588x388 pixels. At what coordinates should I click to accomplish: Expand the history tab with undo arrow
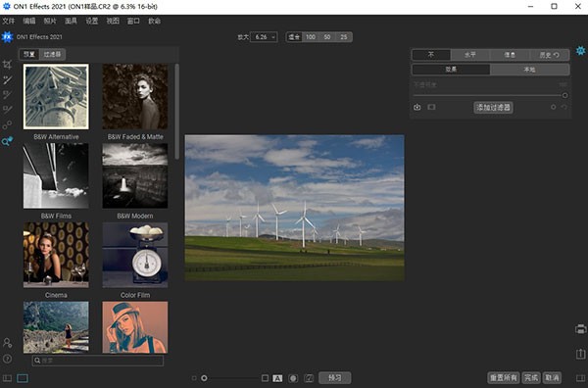point(550,55)
